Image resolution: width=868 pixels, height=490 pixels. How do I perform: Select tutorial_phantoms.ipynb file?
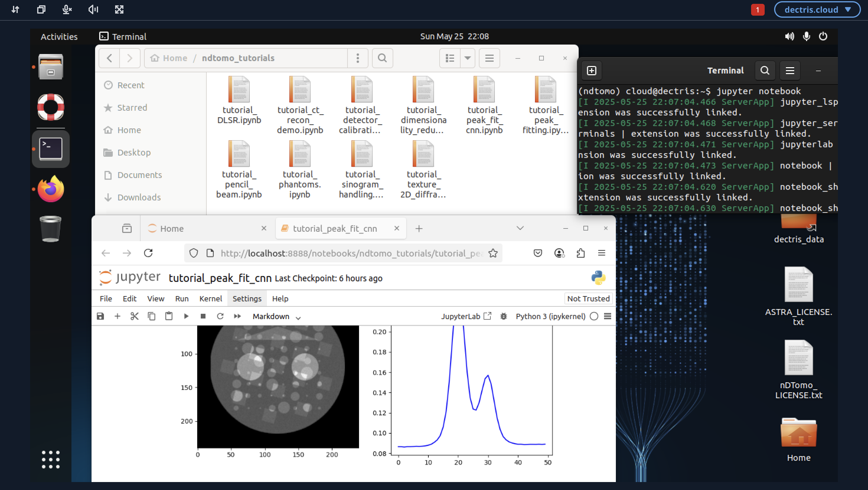pyautogui.click(x=300, y=169)
